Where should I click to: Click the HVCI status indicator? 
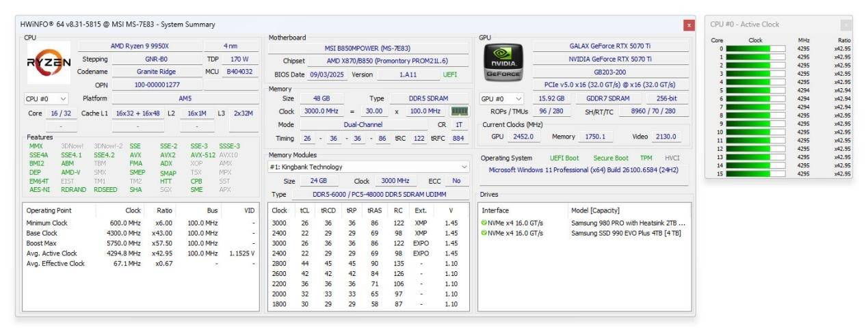tap(672, 158)
